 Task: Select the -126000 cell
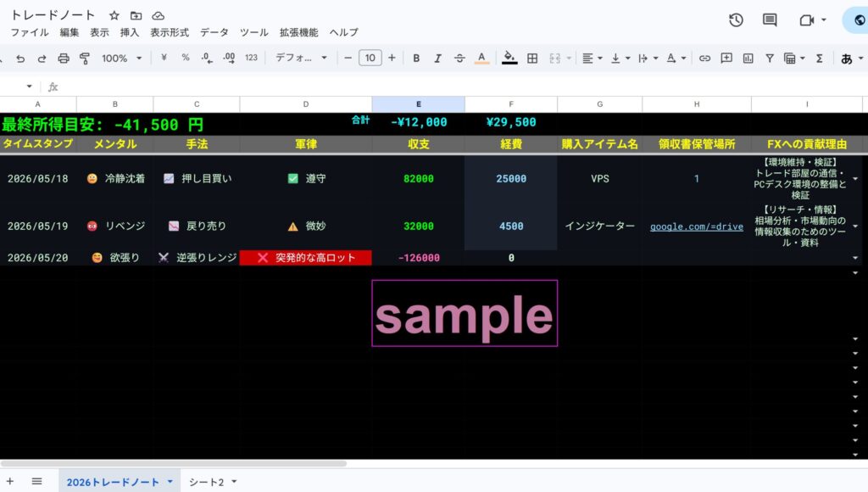(419, 258)
